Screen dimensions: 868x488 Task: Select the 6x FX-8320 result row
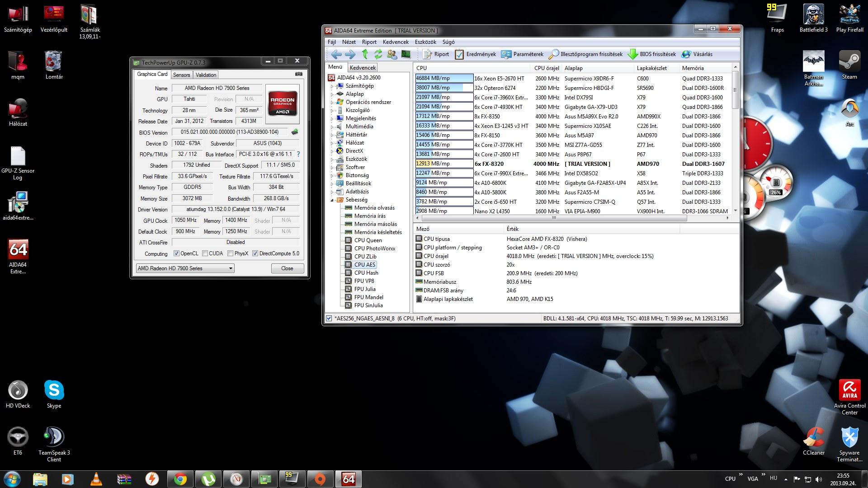click(572, 164)
